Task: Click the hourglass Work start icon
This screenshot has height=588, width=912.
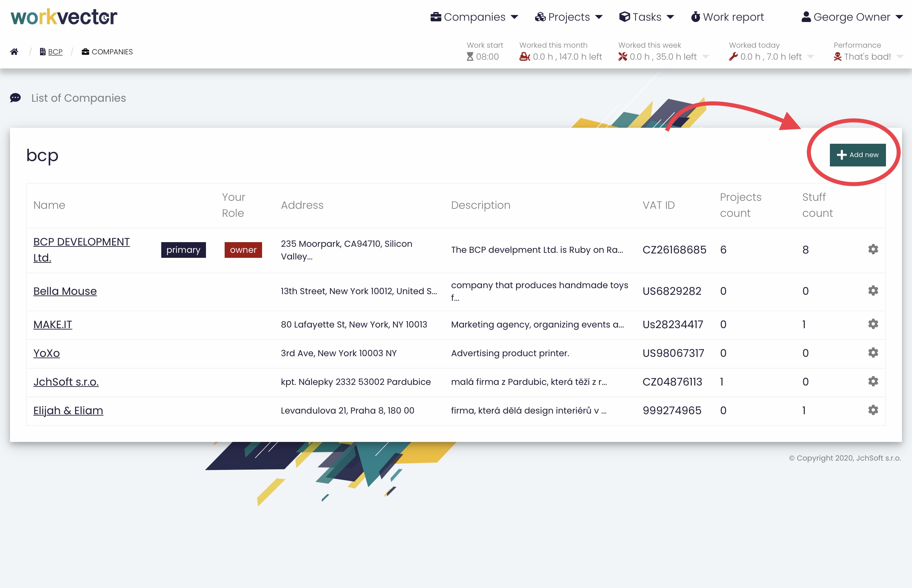Action: (x=470, y=56)
